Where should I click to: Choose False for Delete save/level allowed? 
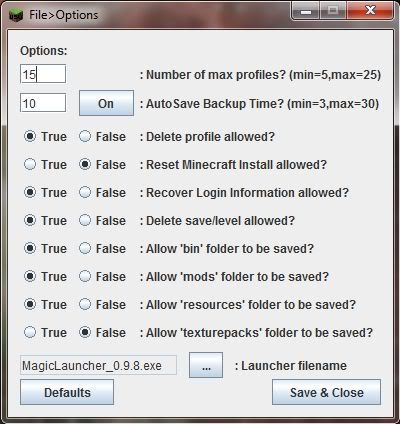[x=85, y=220]
